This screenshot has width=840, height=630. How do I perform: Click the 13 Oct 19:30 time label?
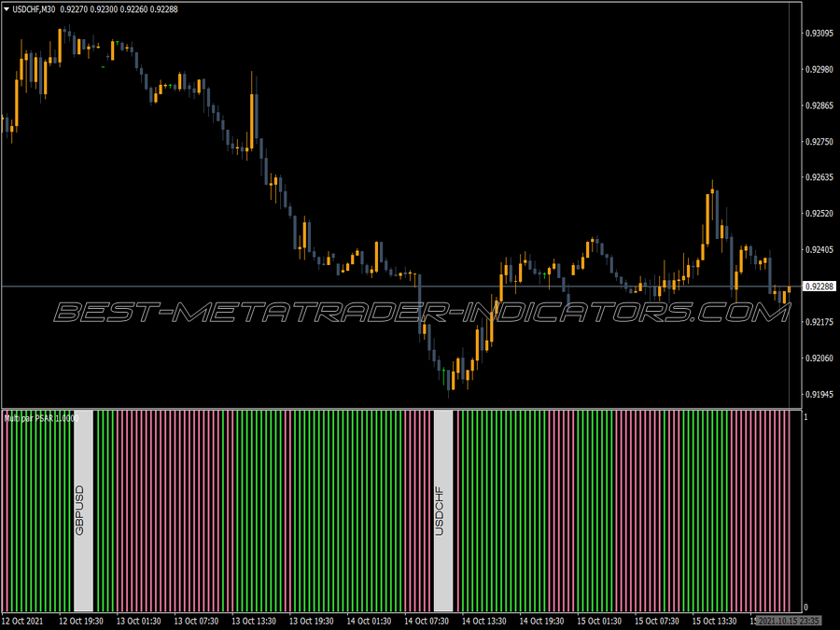[311, 621]
